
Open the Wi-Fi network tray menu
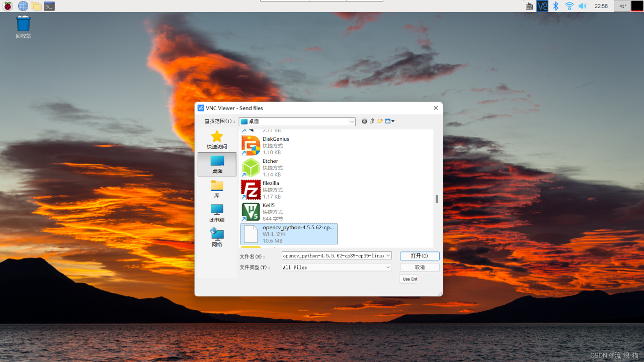pos(570,6)
